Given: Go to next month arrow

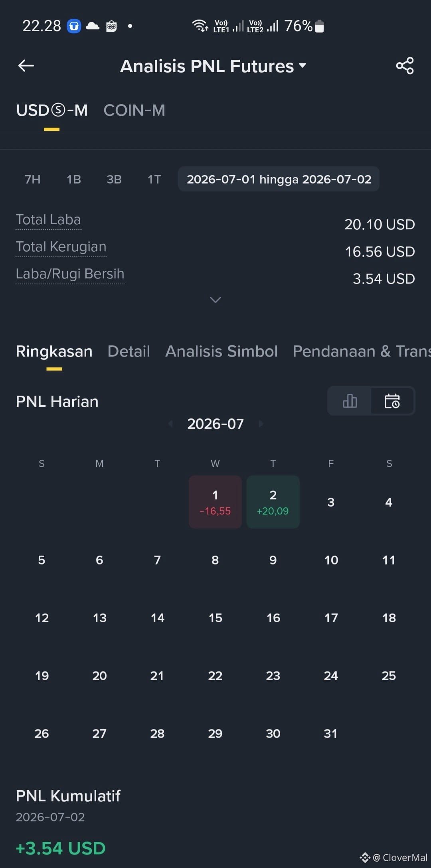Looking at the screenshot, I should [261, 424].
